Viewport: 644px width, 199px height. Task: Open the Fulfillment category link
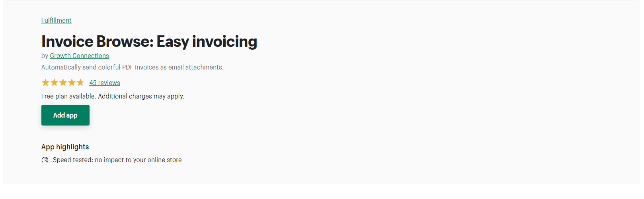coord(57,20)
